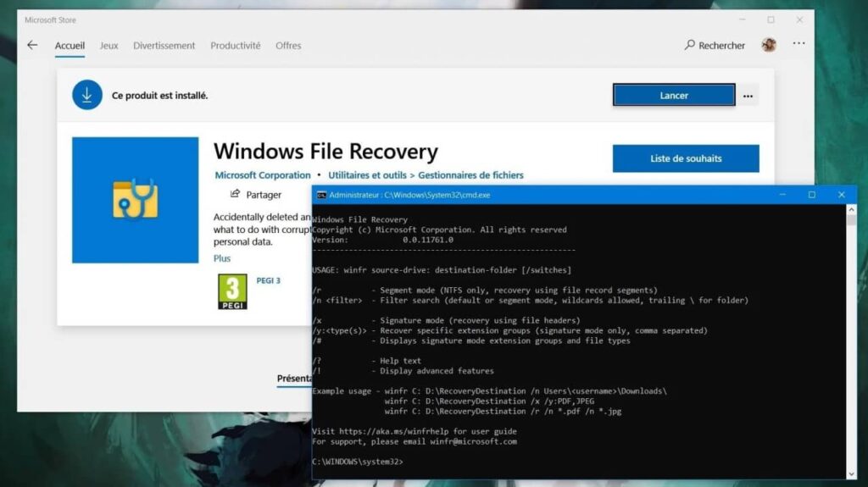Viewport: 868px width, 487px height.
Task: Click the '/# - Displays signature mode' line
Action: (471, 340)
